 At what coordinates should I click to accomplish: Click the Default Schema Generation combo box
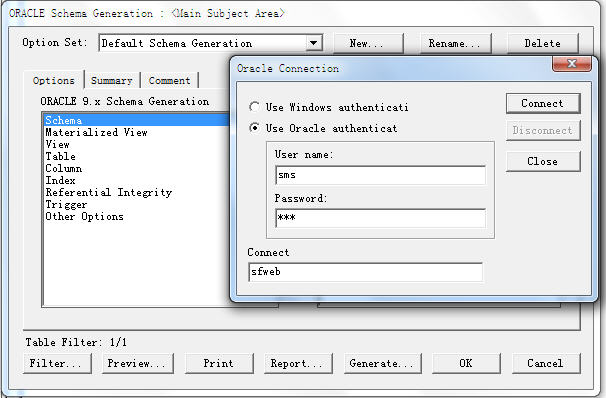click(211, 43)
